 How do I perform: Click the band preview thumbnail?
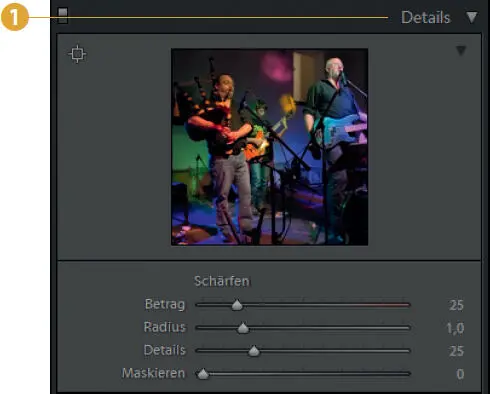[x=269, y=147]
